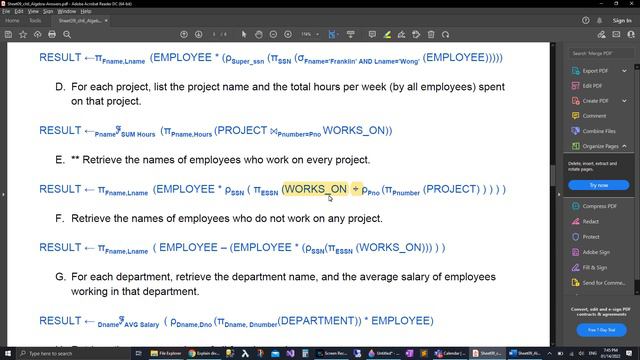
Task: Open the View menu
Action: (x=33, y=11)
